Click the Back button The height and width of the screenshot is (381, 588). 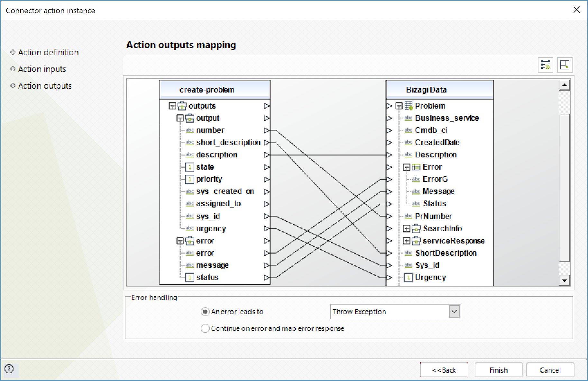coord(444,370)
